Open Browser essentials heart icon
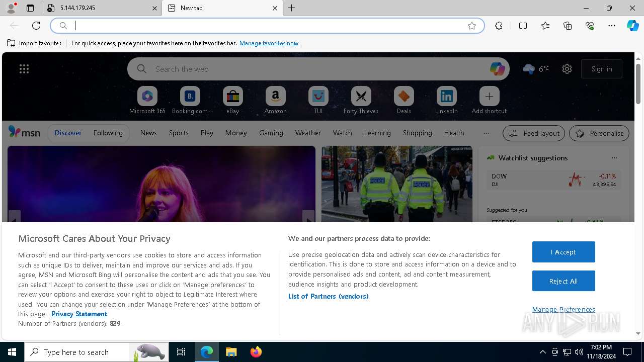Screen dimensions: 644x362 pos(590,26)
